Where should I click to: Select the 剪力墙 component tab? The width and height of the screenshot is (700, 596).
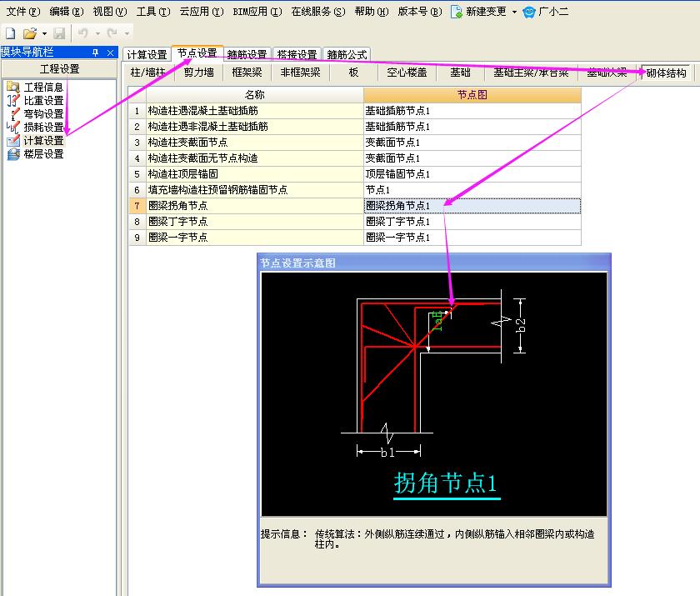198,73
